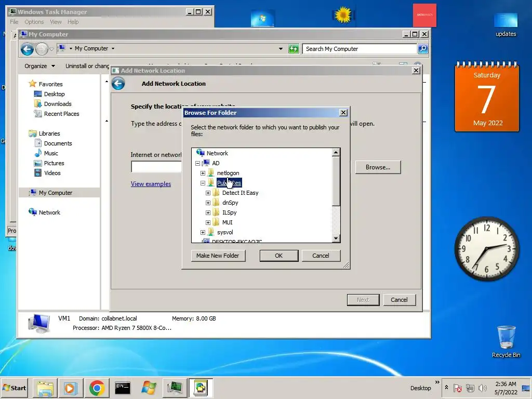Collapse the PubRes folder in the tree
Viewport: 532px width, 399px height.
[203, 183]
